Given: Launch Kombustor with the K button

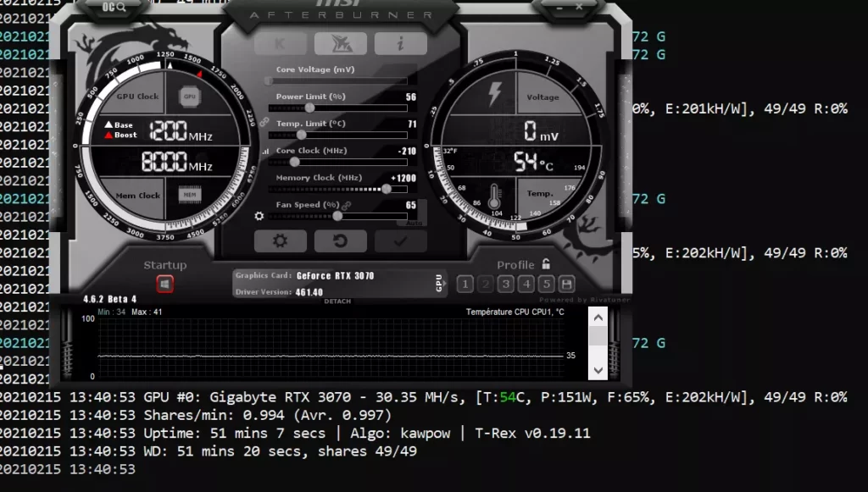Looking at the screenshot, I should coord(280,44).
